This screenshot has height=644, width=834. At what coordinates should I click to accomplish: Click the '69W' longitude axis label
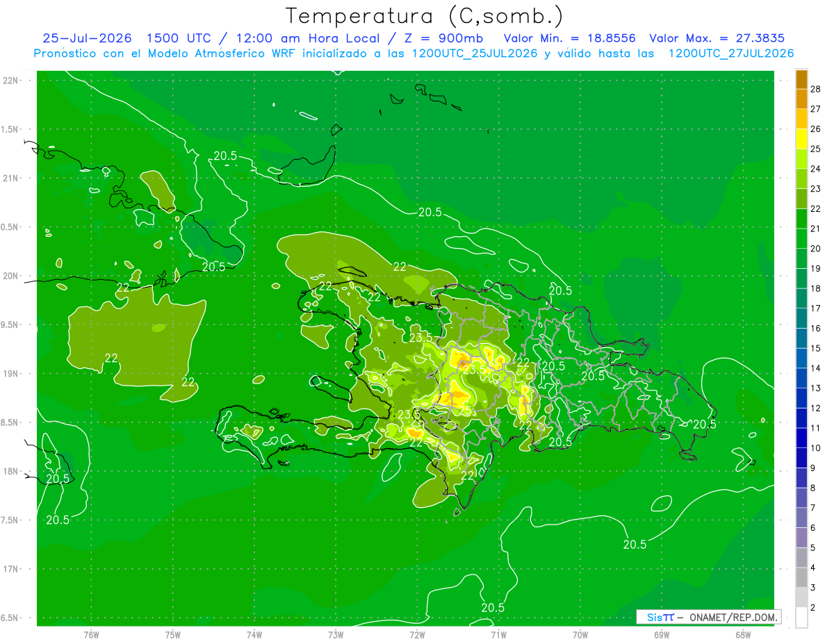coord(662,635)
